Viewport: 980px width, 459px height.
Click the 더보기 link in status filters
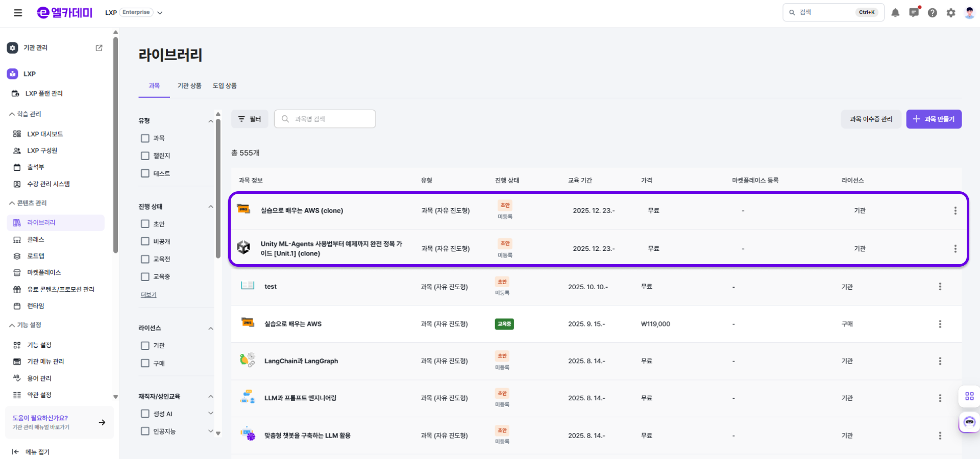tap(149, 295)
